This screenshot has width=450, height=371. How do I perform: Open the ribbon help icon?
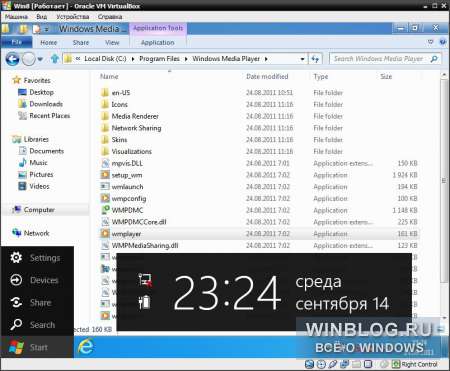click(x=443, y=42)
